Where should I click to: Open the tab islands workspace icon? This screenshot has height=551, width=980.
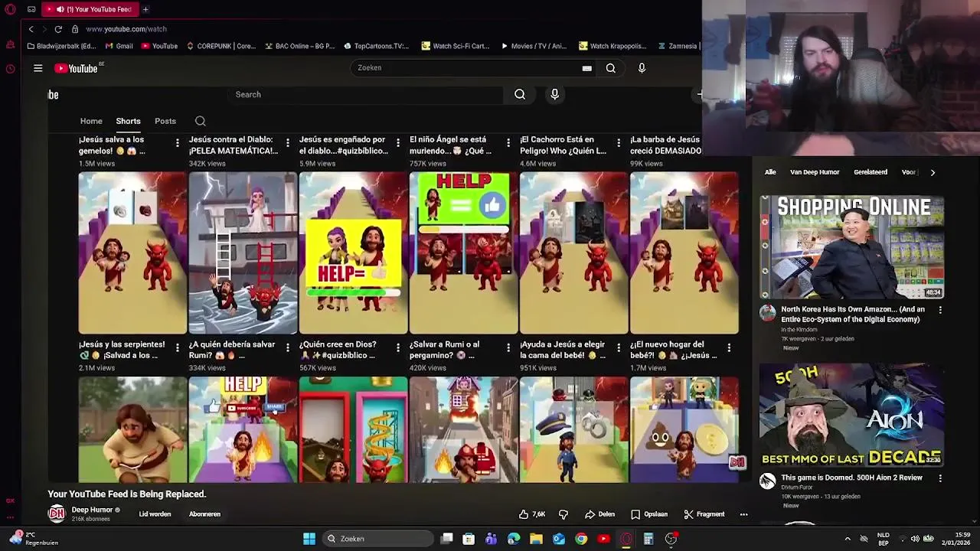point(31,9)
